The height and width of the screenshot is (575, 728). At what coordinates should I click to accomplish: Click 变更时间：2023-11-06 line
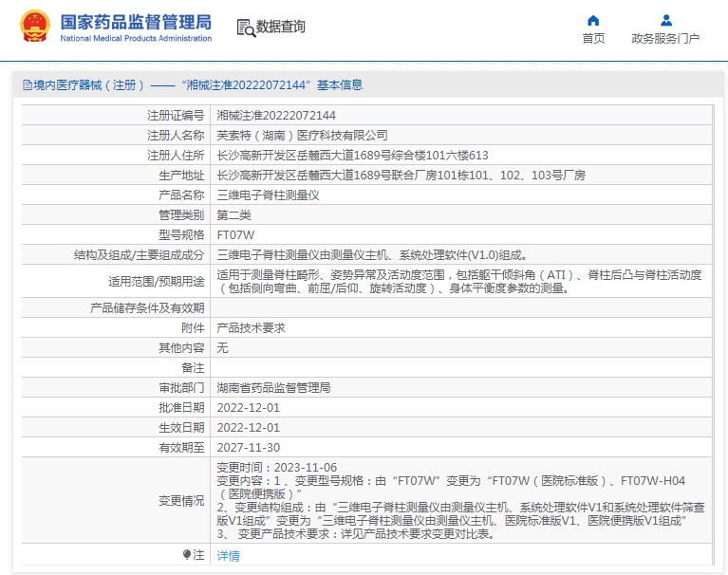tap(277, 468)
